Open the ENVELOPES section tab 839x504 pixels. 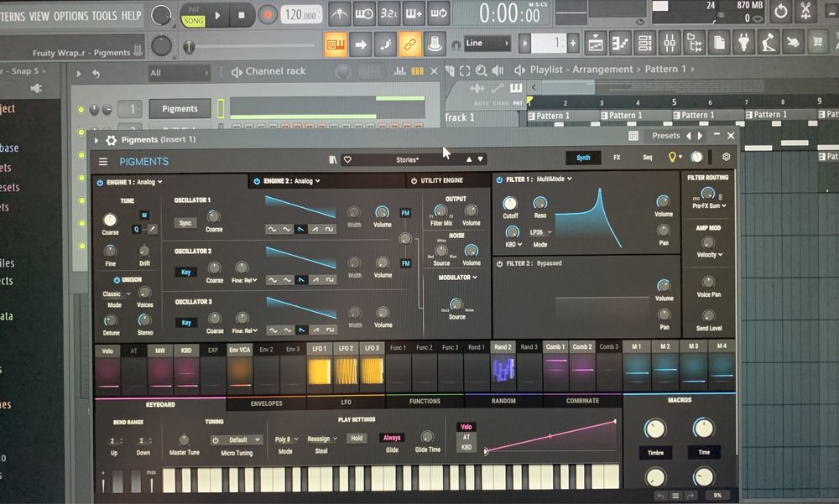point(267,403)
